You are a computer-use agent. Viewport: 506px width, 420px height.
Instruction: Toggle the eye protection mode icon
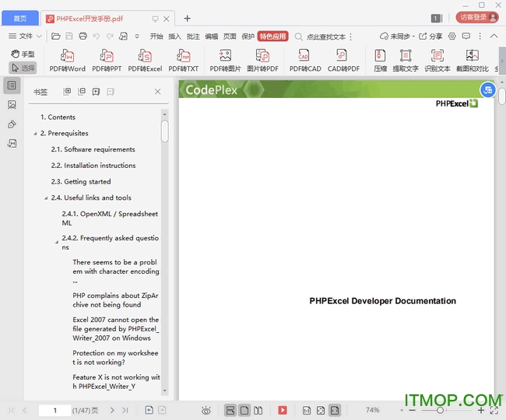pyautogui.click(x=206, y=410)
